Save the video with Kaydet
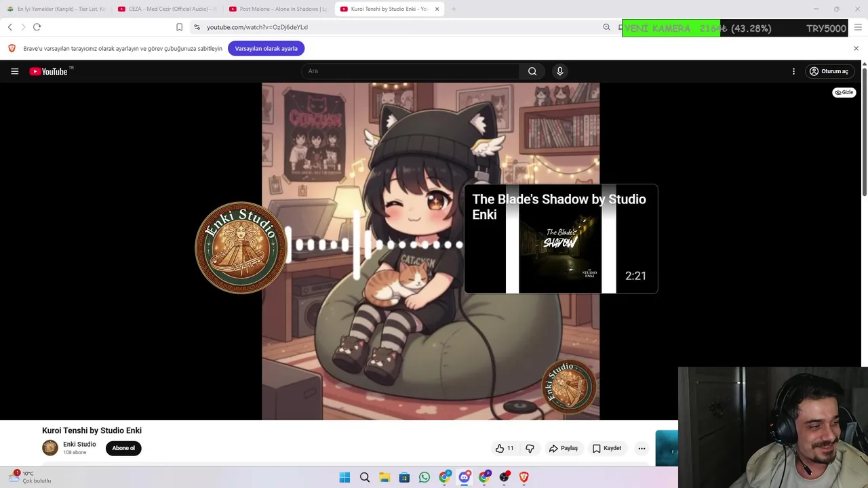This screenshot has width=868, height=488. (x=607, y=448)
